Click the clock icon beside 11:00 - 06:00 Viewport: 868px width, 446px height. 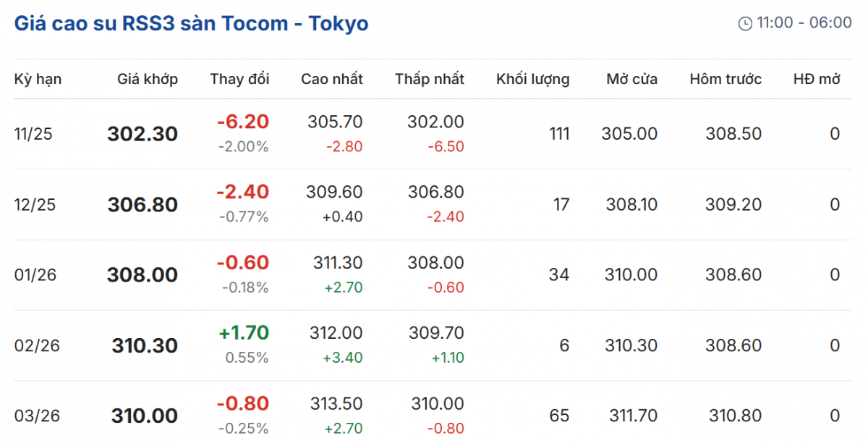pyautogui.click(x=745, y=24)
